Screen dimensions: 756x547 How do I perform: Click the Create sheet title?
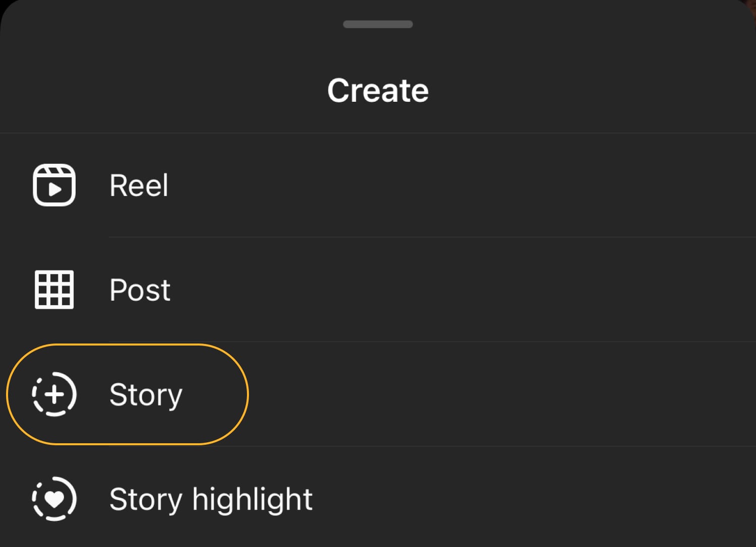377,90
